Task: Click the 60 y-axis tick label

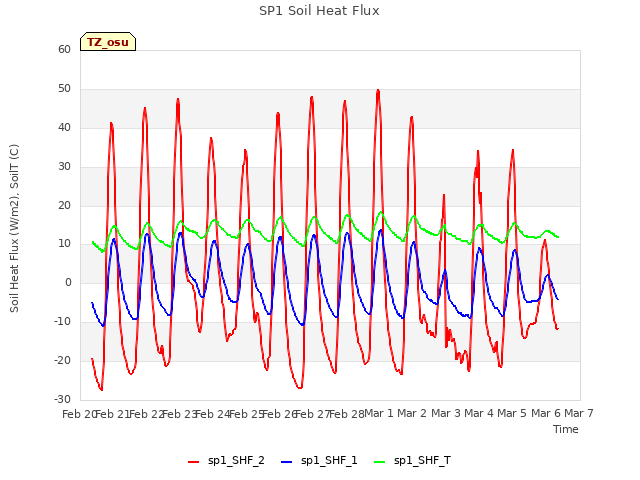Action: click(x=64, y=49)
